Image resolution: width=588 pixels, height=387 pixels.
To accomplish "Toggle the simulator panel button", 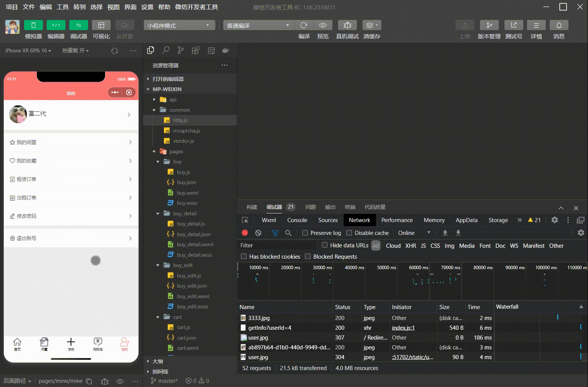I will [x=33, y=25].
